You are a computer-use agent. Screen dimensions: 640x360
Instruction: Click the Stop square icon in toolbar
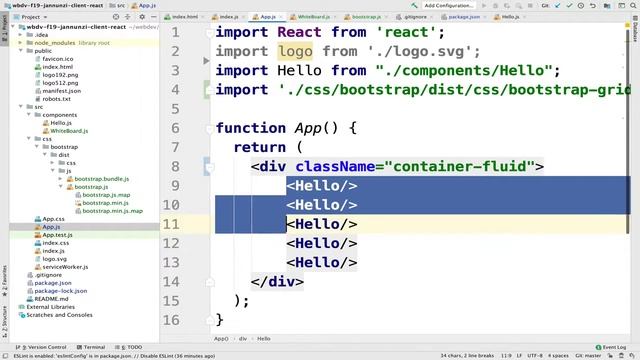click(530, 6)
